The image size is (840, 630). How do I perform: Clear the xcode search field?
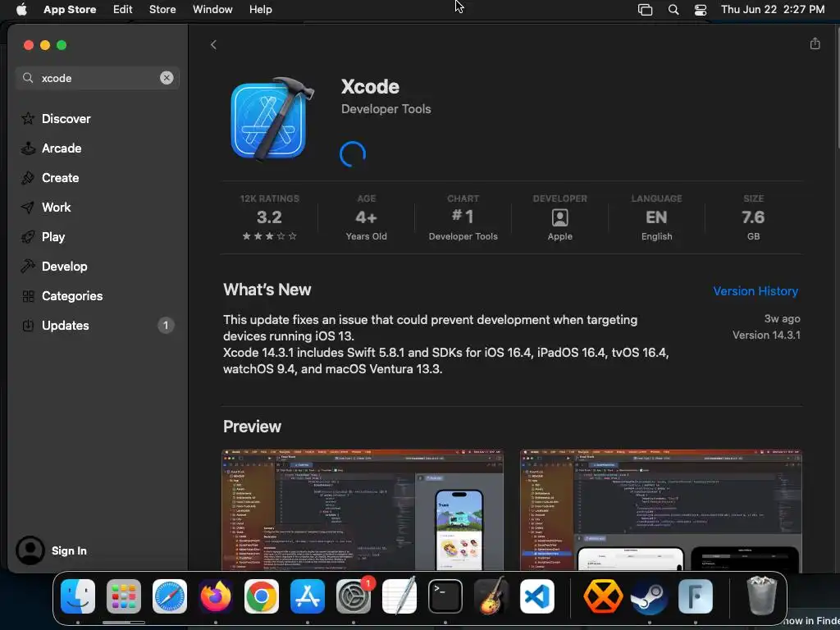[x=167, y=78]
